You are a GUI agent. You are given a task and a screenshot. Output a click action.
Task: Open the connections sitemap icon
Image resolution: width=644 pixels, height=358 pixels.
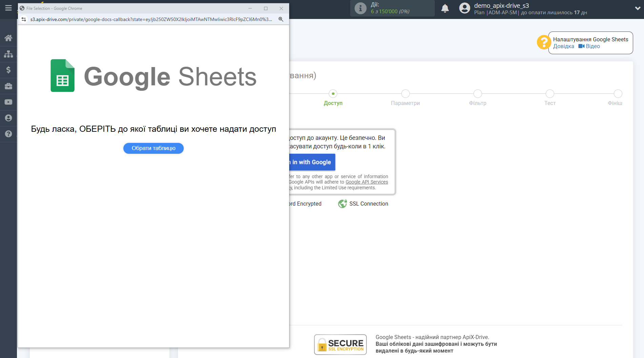(8, 54)
